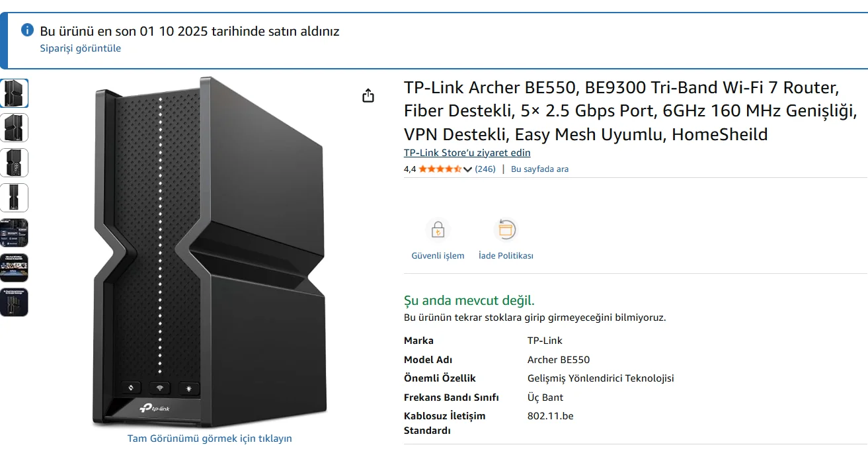Open the 246 reviews count link

[x=485, y=169]
